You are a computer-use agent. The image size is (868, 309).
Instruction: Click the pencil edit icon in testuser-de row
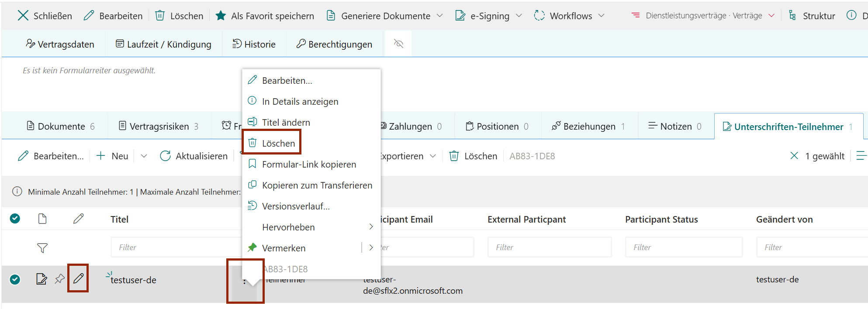click(x=78, y=278)
